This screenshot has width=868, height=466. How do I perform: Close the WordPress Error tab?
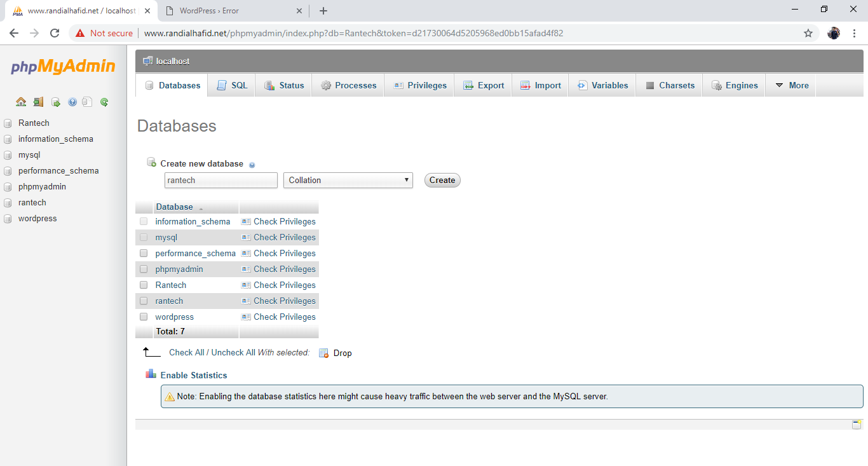click(299, 11)
